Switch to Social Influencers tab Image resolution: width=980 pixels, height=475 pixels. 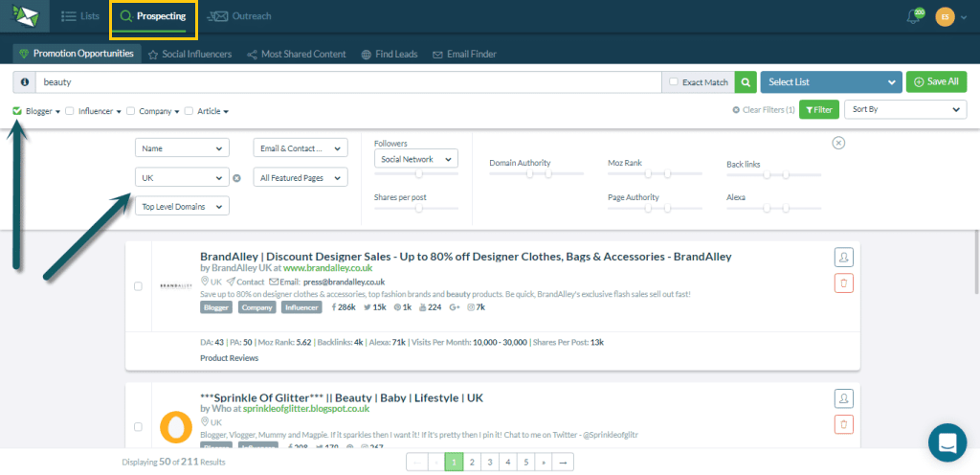point(190,55)
